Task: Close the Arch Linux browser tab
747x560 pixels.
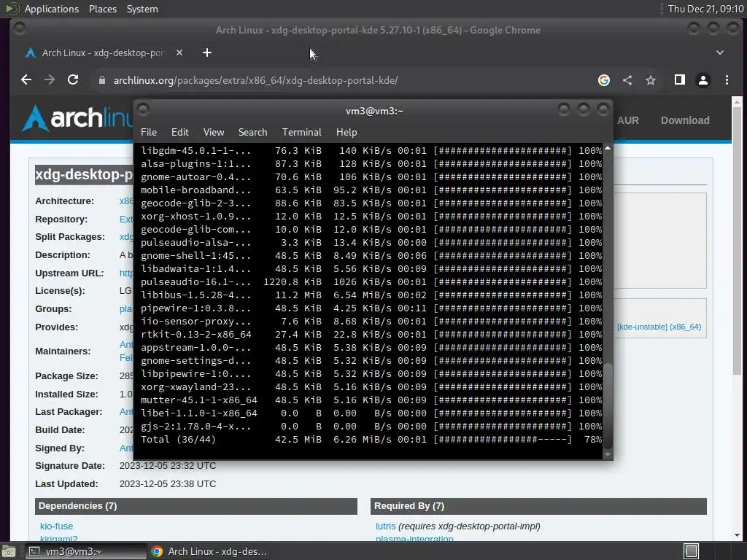Action: (x=179, y=52)
